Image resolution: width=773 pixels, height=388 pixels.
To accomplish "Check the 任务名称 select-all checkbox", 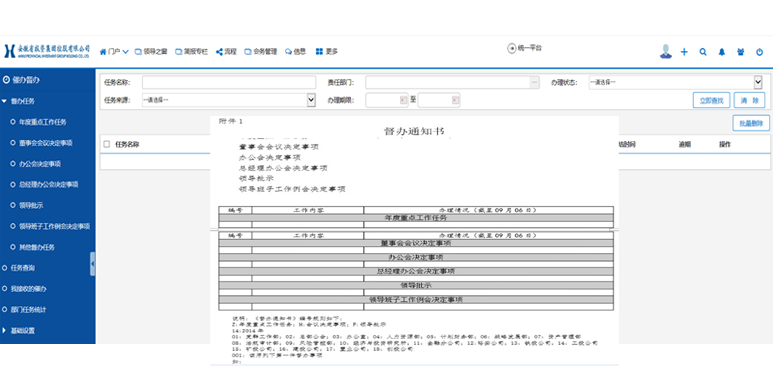I will click(x=106, y=144).
